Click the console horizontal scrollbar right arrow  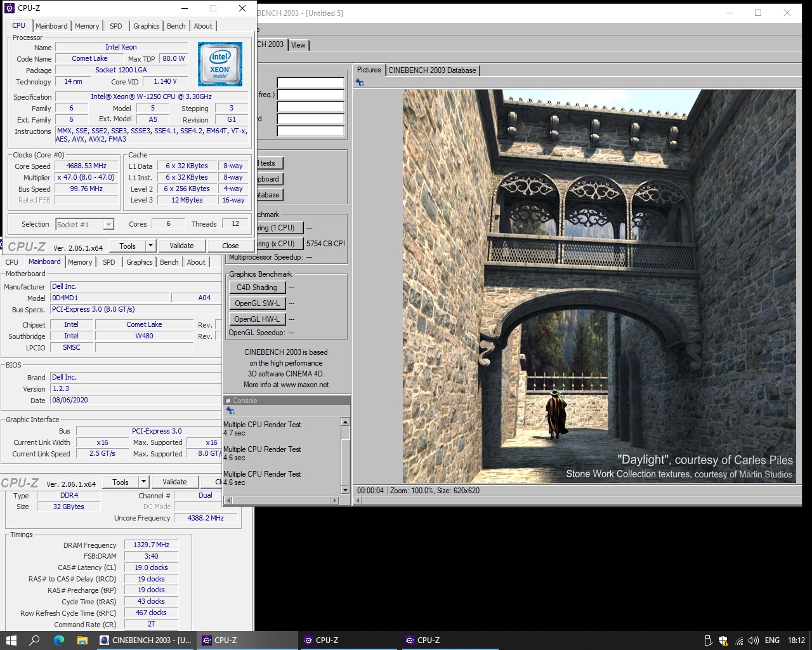point(335,500)
